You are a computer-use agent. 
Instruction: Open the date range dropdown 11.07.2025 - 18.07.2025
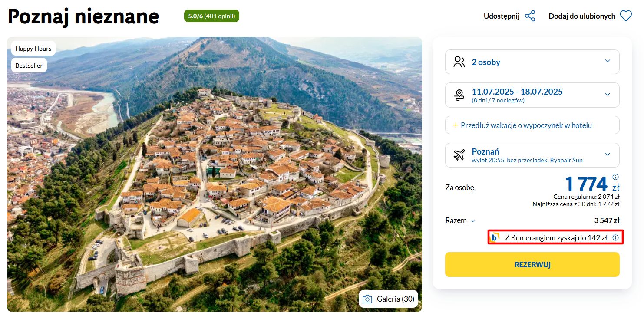tap(607, 95)
